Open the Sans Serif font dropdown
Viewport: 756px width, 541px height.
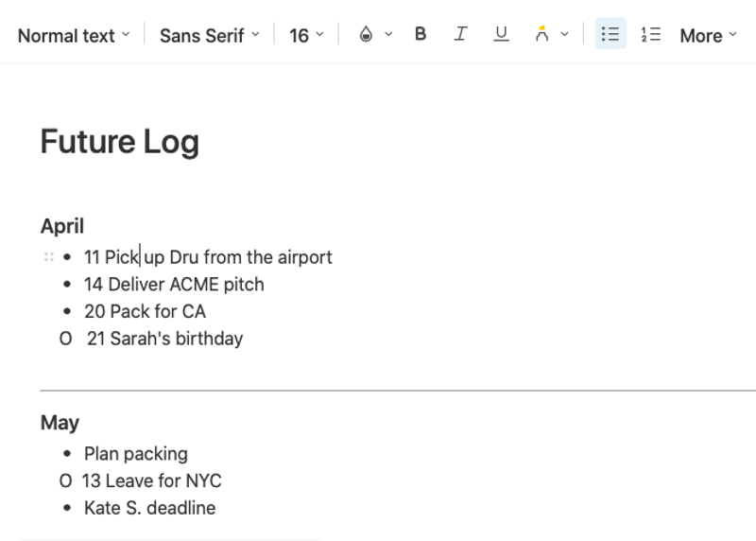209,35
